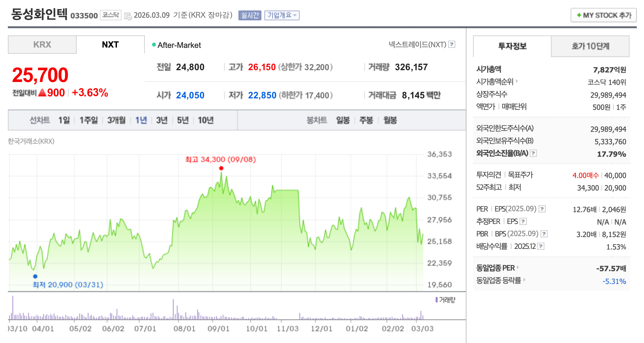Click the 거래량 value 326,157

click(411, 67)
